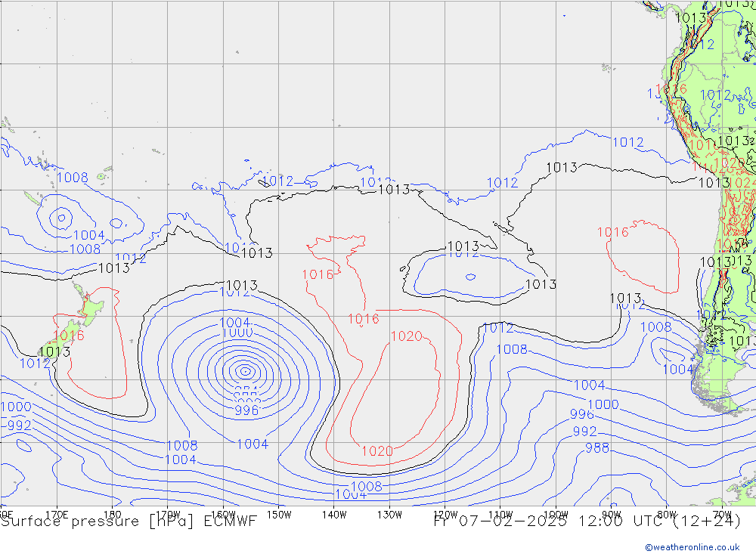Click the 988 isobar label

597,448
